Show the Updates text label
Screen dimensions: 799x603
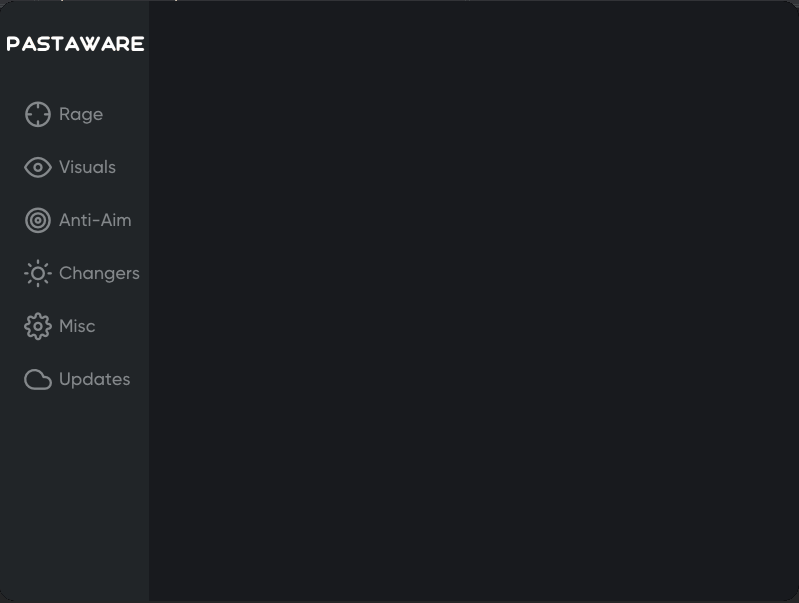pyautogui.click(x=94, y=379)
